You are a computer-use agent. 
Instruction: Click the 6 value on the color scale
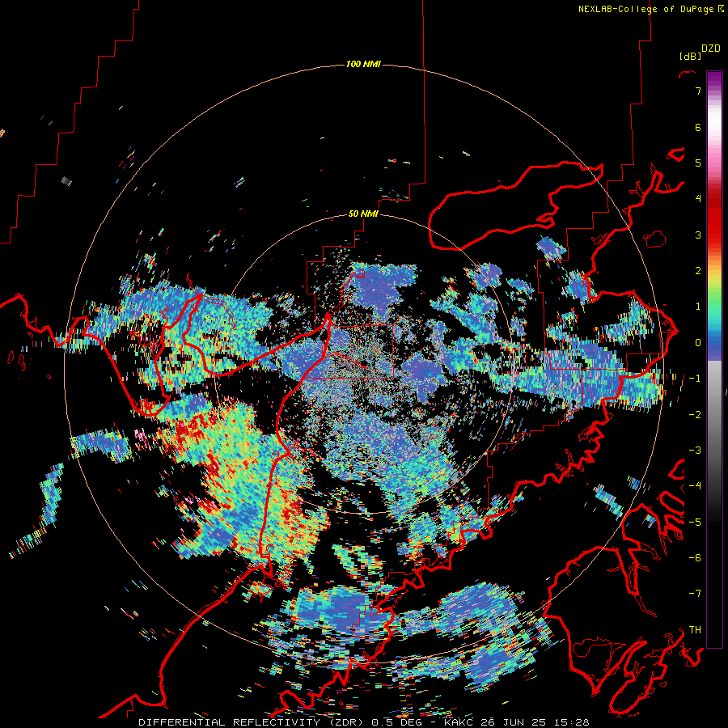pyautogui.click(x=698, y=127)
